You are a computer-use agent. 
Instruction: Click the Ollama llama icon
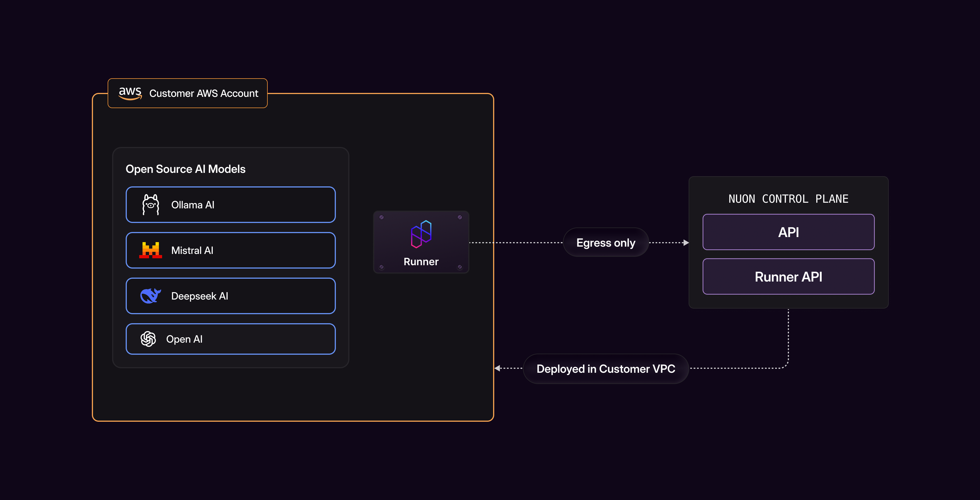tap(151, 205)
